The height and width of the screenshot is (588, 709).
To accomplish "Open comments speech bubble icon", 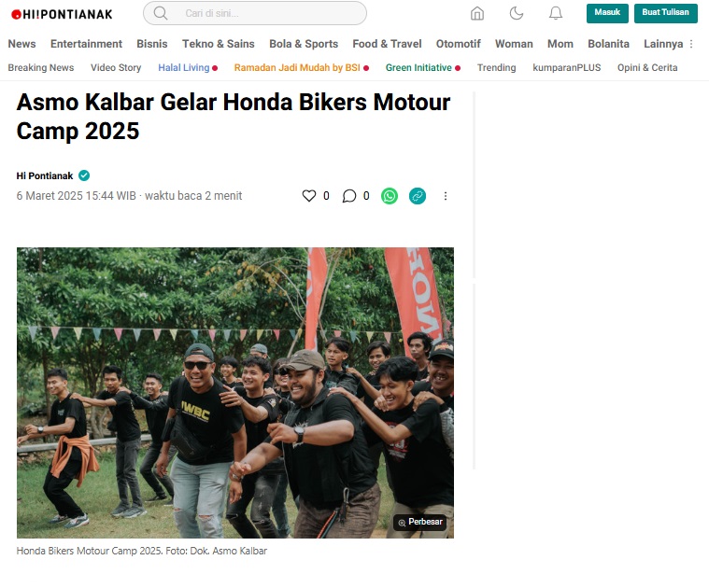I will [x=349, y=196].
